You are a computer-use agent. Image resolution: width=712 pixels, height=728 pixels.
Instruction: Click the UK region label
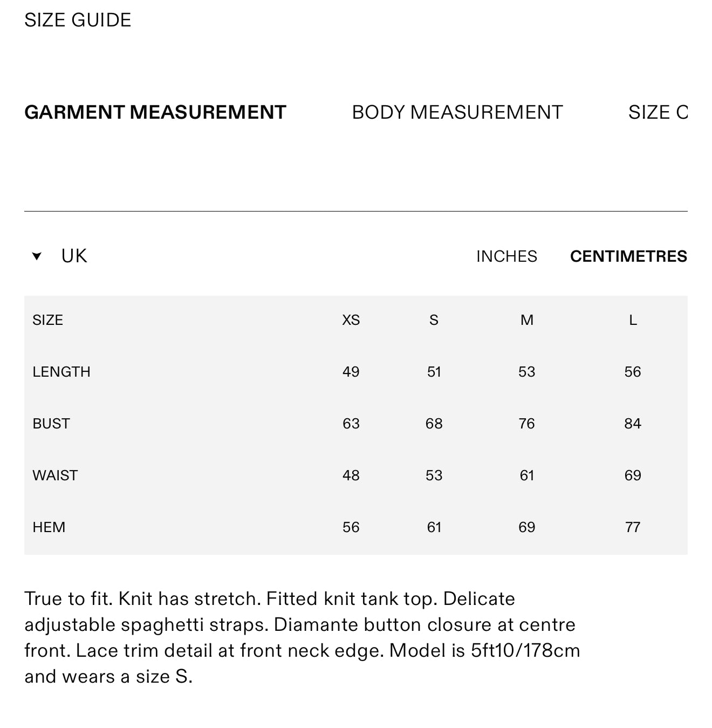tap(74, 256)
